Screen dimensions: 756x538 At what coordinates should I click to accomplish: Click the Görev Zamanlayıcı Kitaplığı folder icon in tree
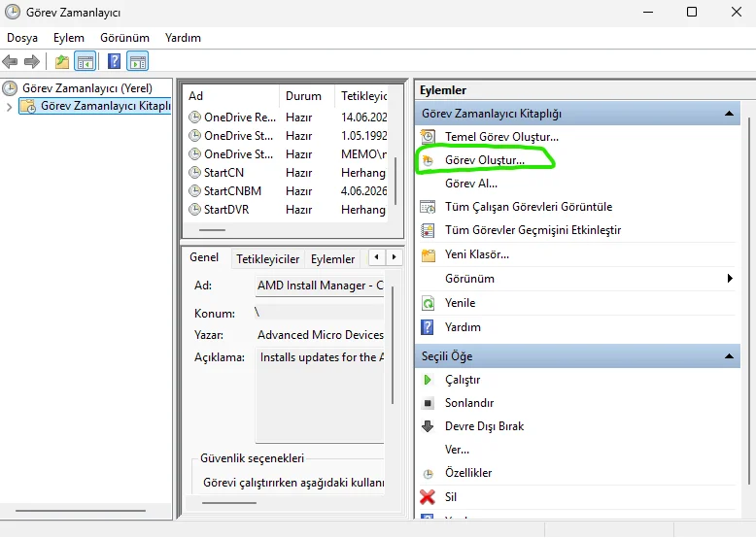point(28,106)
